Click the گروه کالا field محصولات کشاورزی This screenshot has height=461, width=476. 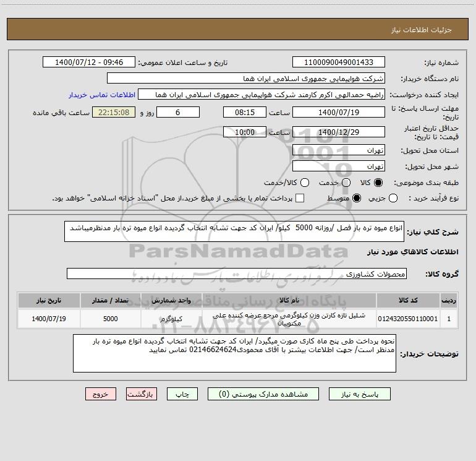[x=237, y=274]
